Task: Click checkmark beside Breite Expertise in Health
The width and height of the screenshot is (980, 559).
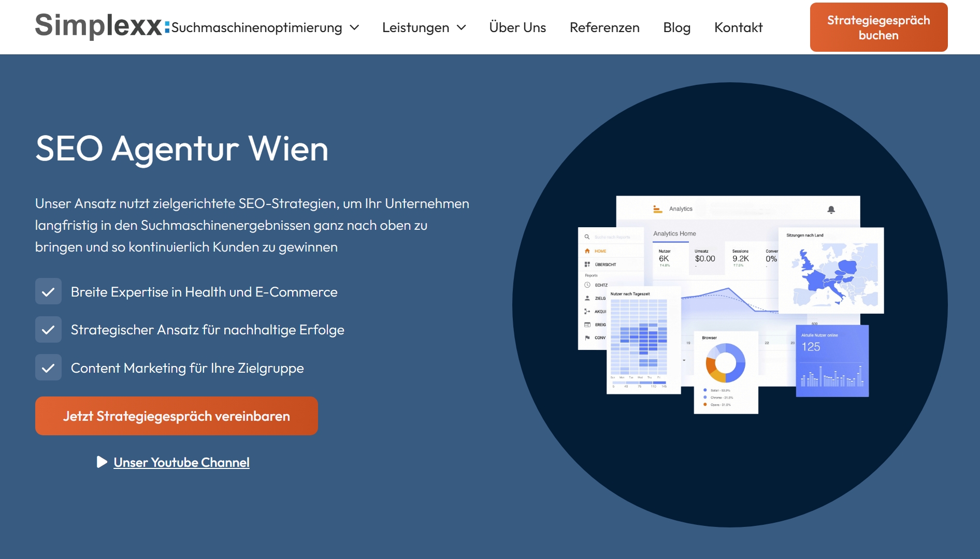Action: (48, 292)
